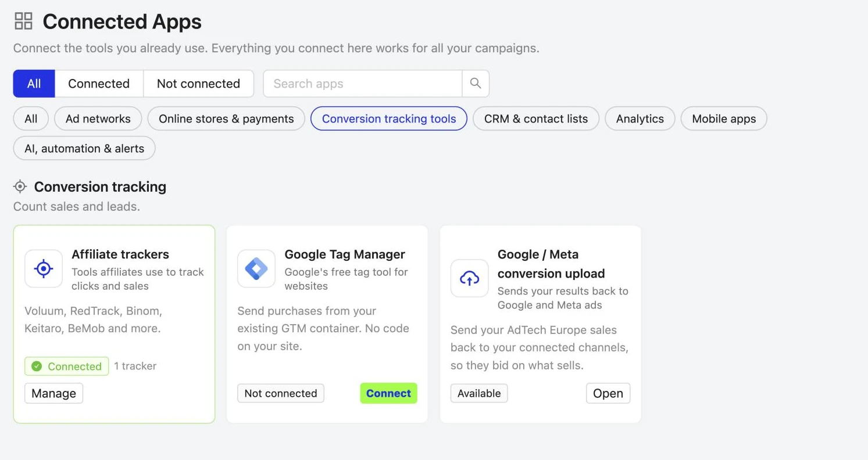The width and height of the screenshot is (868, 460).
Task: Filter by CRM & contact lists
Action: click(x=536, y=118)
